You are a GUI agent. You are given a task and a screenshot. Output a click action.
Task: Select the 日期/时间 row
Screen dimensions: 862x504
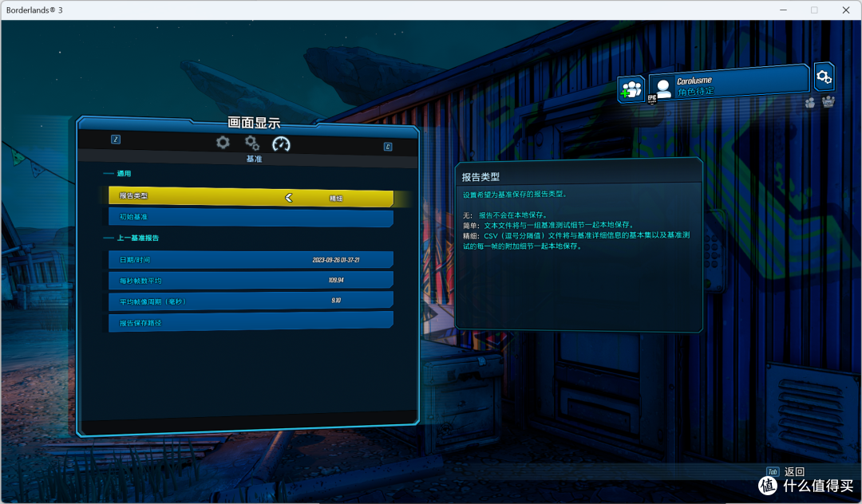tap(251, 260)
